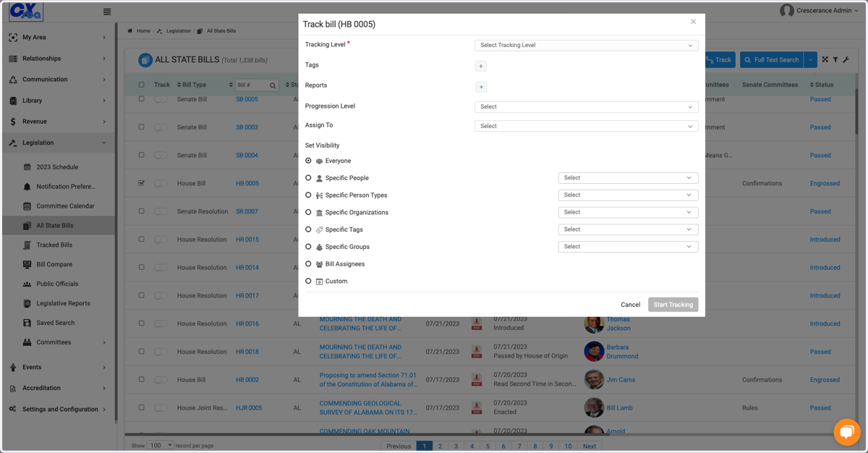Expand the My Area sidebar menu

58,38
